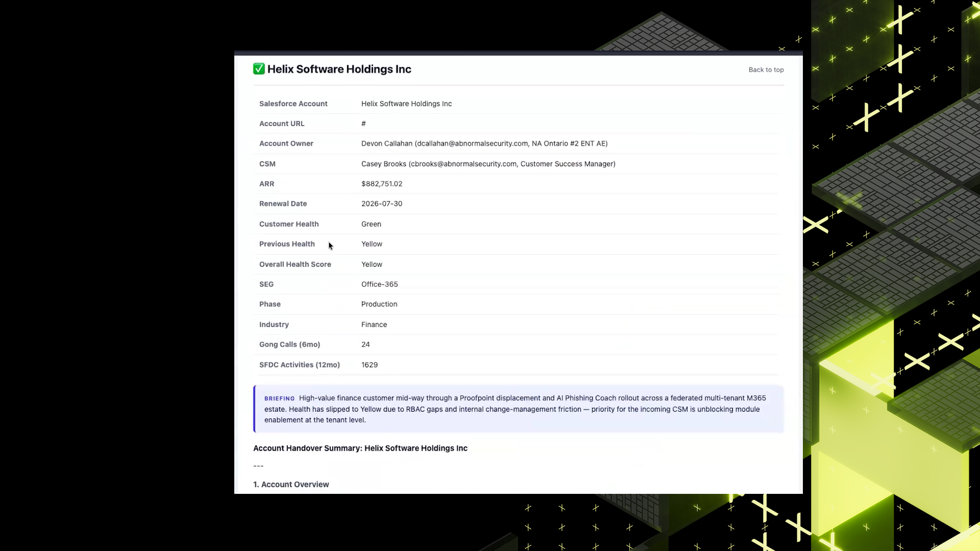Click the SFDC Activities value 1629

pyautogui.click(x=370, y=365)
